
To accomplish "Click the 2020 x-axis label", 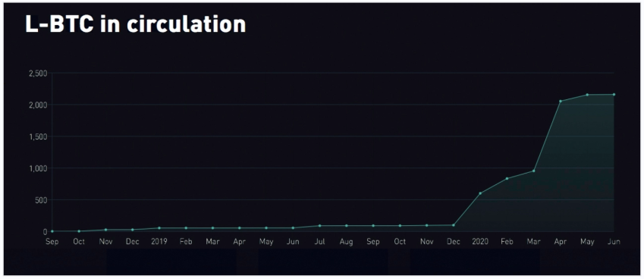I will [480, 242].
